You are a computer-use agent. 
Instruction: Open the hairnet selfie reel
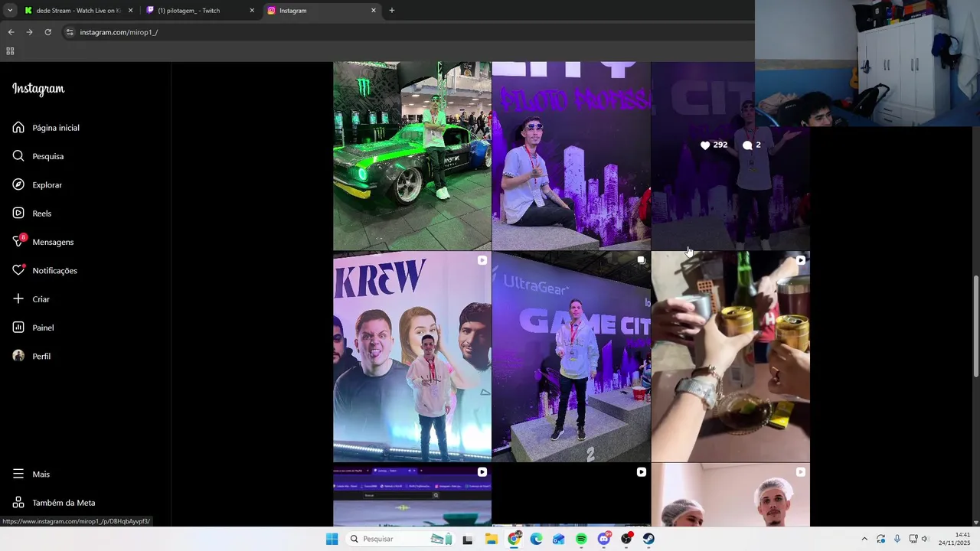pyautogui.click(x=730, y=495)
